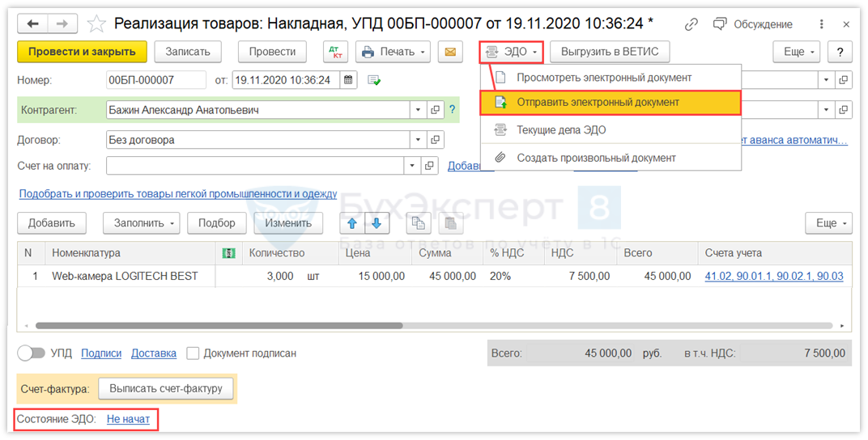Click the Номер input field
Screen dimensions: 868x440
(155, 80)
